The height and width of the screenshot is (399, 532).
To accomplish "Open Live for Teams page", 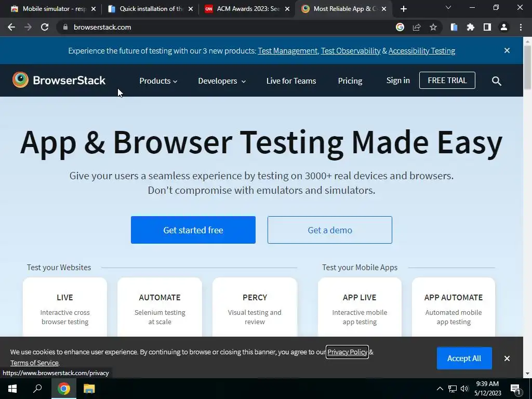I will pos(291,81).
